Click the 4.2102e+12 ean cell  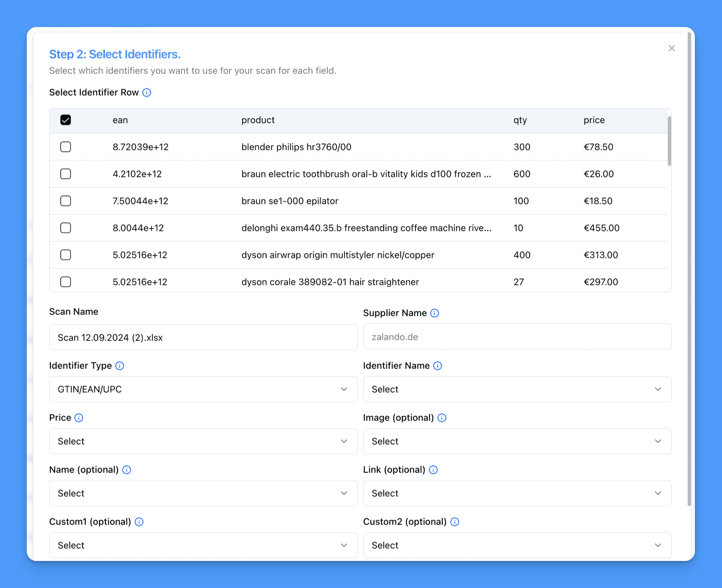pos(137,174)
